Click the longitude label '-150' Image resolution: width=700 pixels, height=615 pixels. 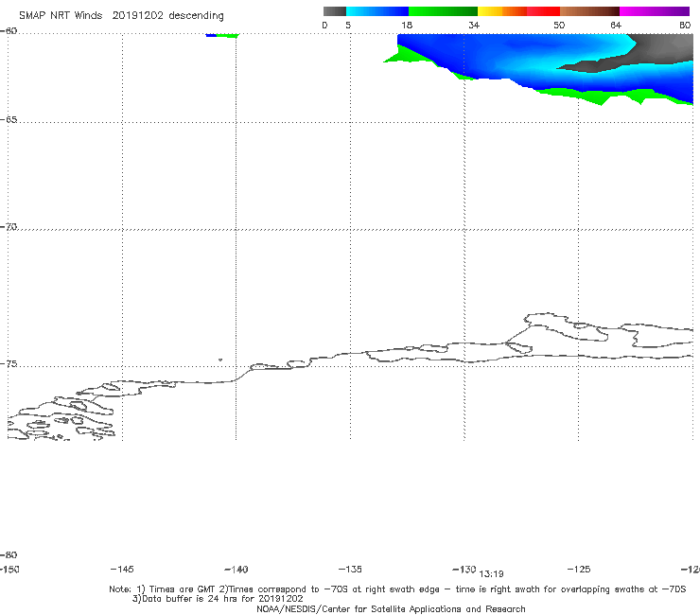coord(9,569)
